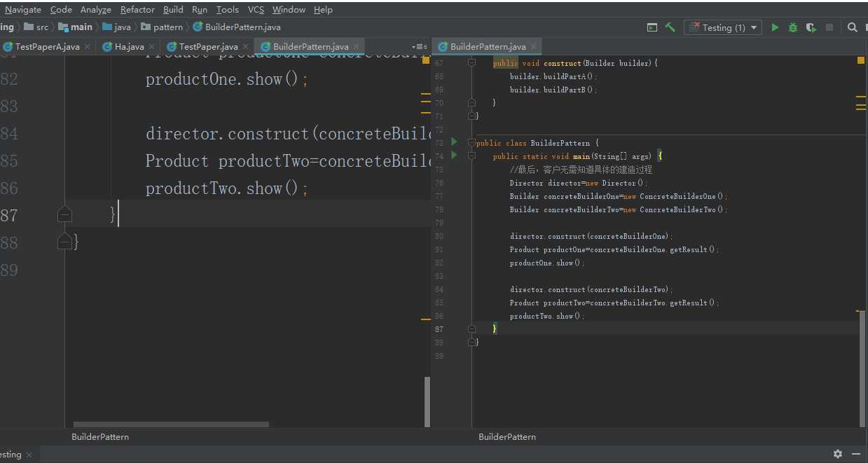Switch to TestPaper.java tab
868x463 pixels.
208,47
